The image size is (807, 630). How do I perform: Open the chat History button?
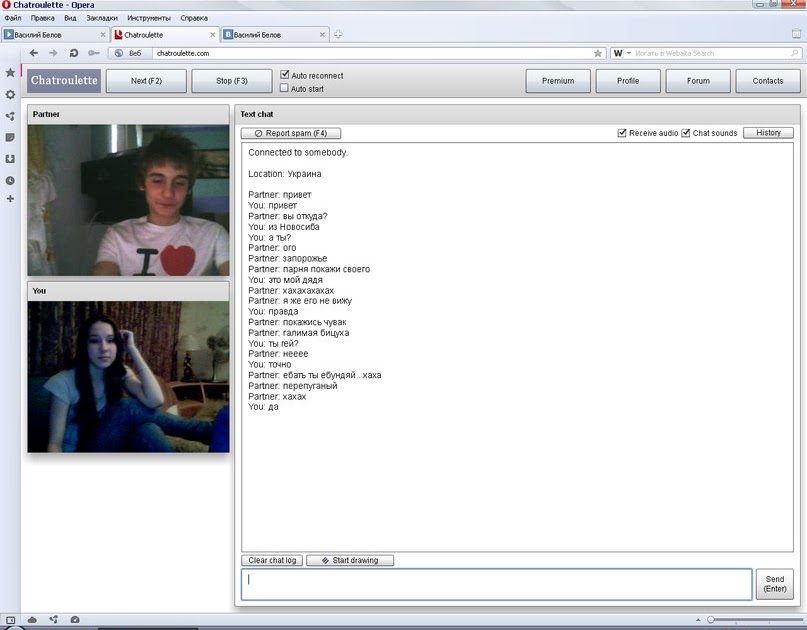point(768,133)
